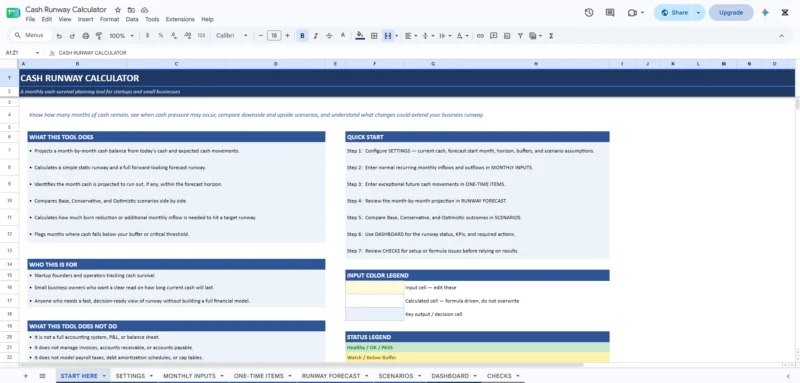
Task: Open horizontal align dropdown
Action: tap(410, 36)
